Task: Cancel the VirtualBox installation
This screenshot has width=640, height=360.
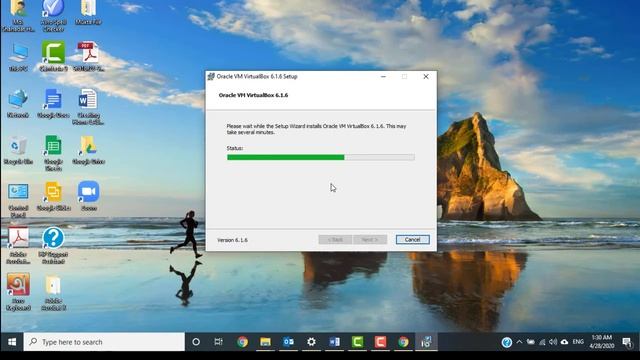Action: (412, 240)
